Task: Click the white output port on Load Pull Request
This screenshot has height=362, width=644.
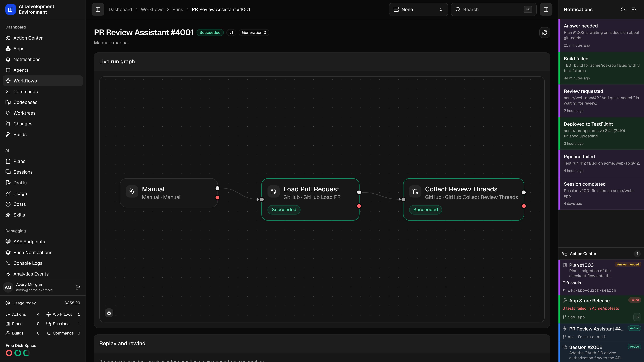Action: coord(359,192)
